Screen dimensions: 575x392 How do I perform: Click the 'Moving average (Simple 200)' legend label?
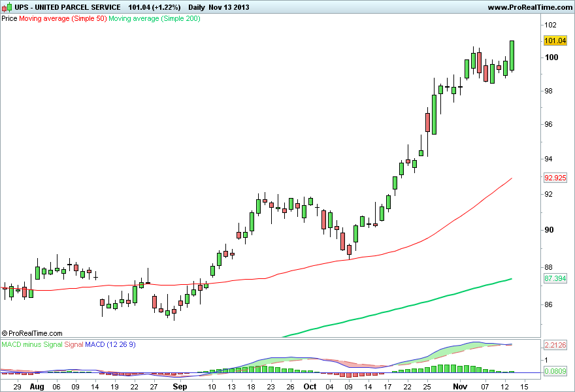(154, 18)
